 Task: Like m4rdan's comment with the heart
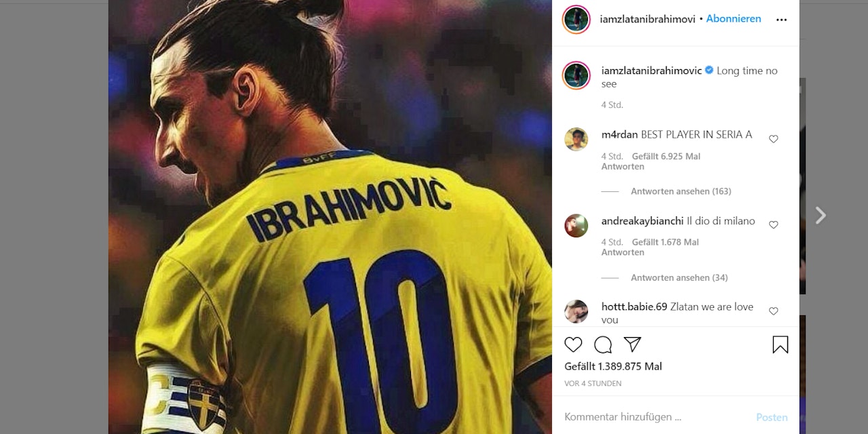(773, 139)
